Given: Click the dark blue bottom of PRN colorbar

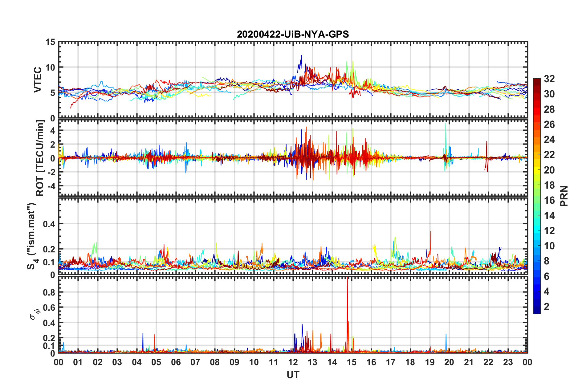Looking at the screenshot, I should pyautogui.click(x=537, y=311).
